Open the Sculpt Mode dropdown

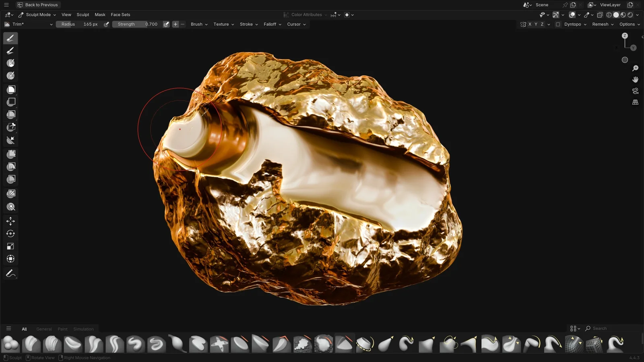38,14
